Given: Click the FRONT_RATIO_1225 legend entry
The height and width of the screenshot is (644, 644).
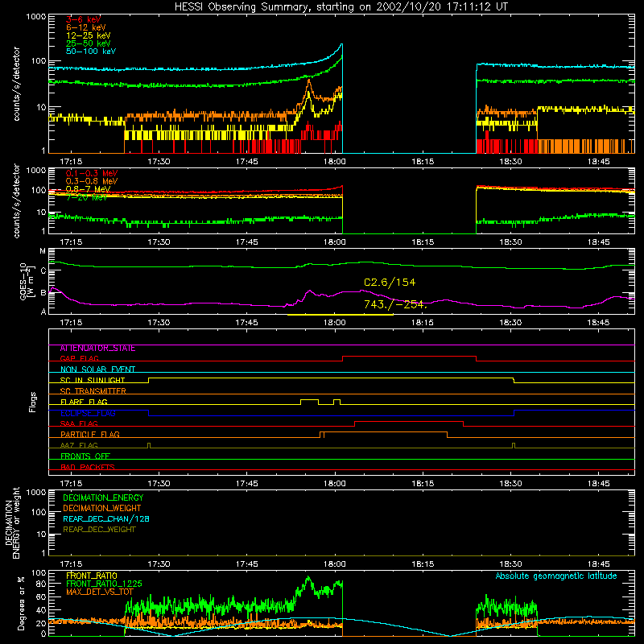Looking at the screenshot, I should (104, 584).
